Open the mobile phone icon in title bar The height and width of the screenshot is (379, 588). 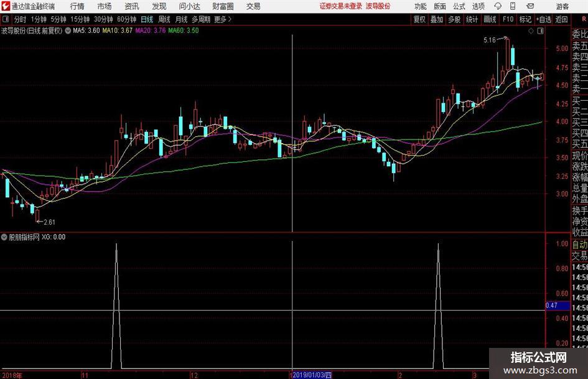513,6
